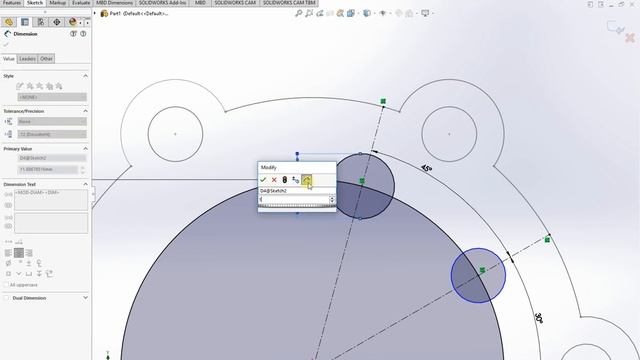Image resolution: width=640 pixels, height=360 pixels.
Task: Switch to the SOLIDWORKS CAM TBM tab
Action: [289, 3]
